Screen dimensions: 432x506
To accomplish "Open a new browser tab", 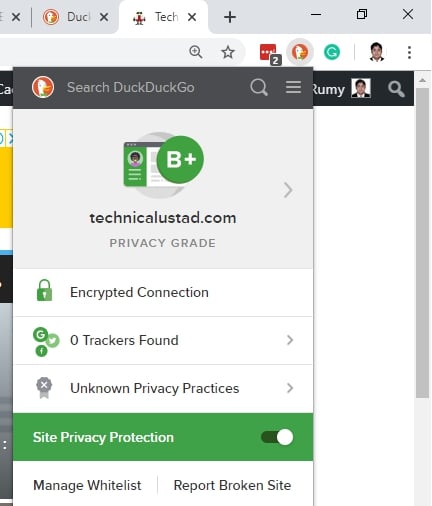I will (x=230, y=17).
